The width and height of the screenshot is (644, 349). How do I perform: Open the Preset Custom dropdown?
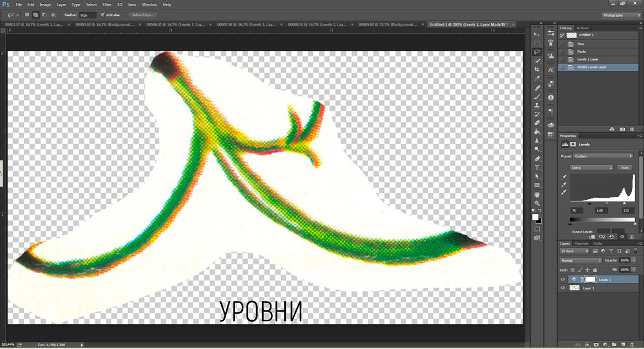[x=603, y=156]
